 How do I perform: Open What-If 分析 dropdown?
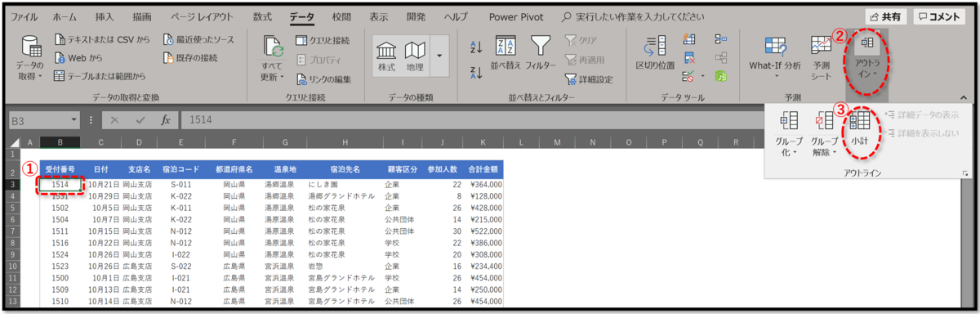(775, 58)
